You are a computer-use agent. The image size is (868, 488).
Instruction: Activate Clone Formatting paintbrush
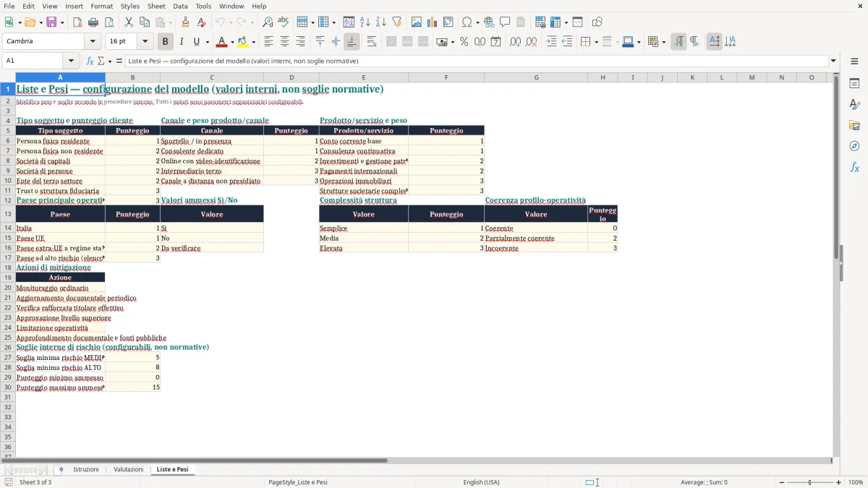pos(185,22)
